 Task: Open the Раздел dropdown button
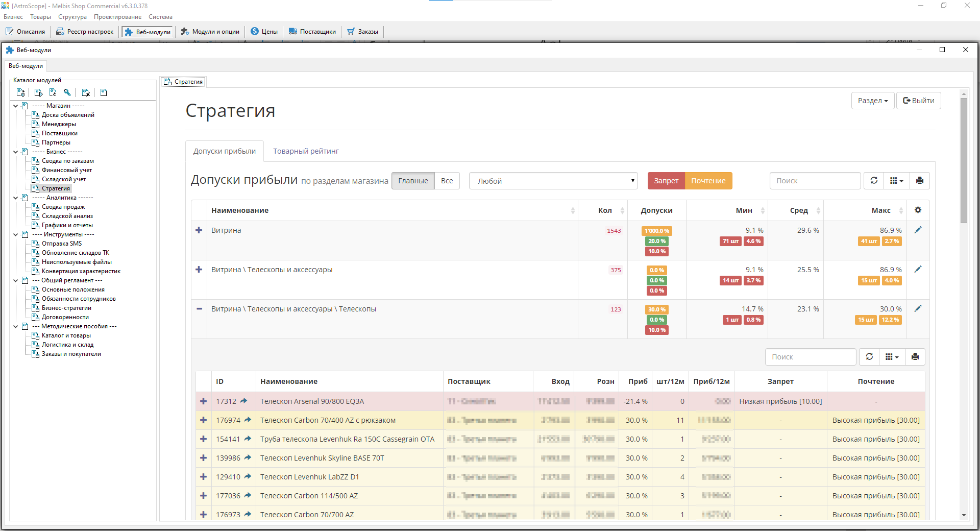point(872,101)
